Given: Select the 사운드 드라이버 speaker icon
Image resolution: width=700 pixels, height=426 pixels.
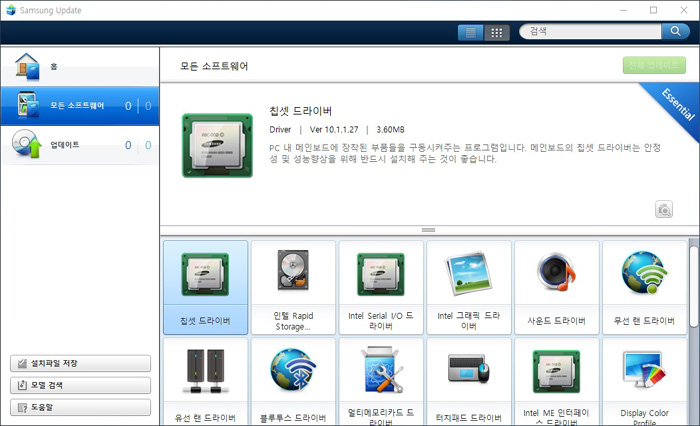Looking at the screenshot, I should click(x=556, y=272).
